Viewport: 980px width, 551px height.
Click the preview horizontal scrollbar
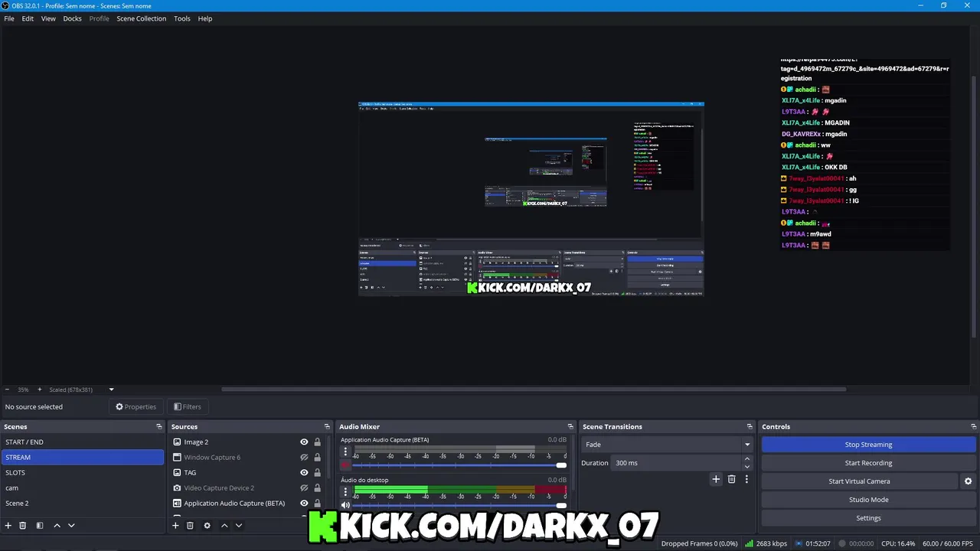click(x=534, y=390)
